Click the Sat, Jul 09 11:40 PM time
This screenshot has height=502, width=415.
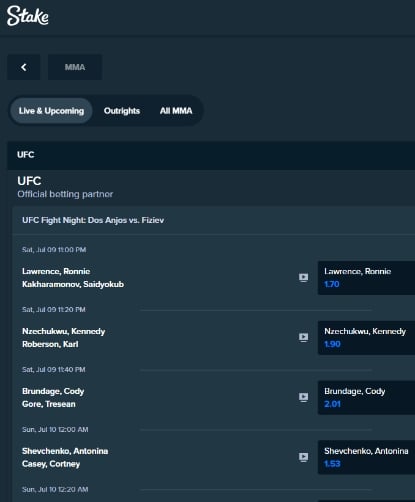tap(54, 370)
